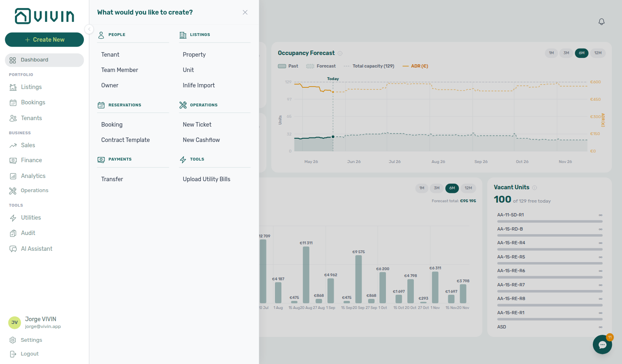The image size is (622, 364).
Task: Select New Ticket
Action: tap(197, 125)
